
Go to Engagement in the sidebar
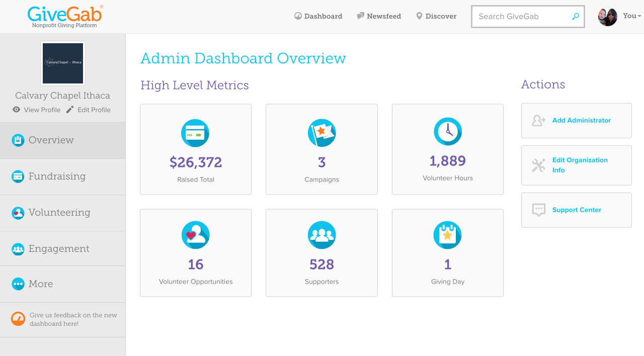pos(59,249)
